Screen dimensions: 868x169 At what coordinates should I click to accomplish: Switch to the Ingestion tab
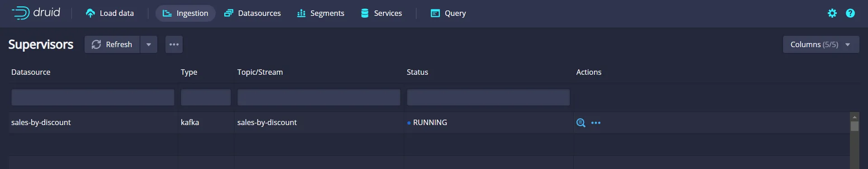point(185,13)
